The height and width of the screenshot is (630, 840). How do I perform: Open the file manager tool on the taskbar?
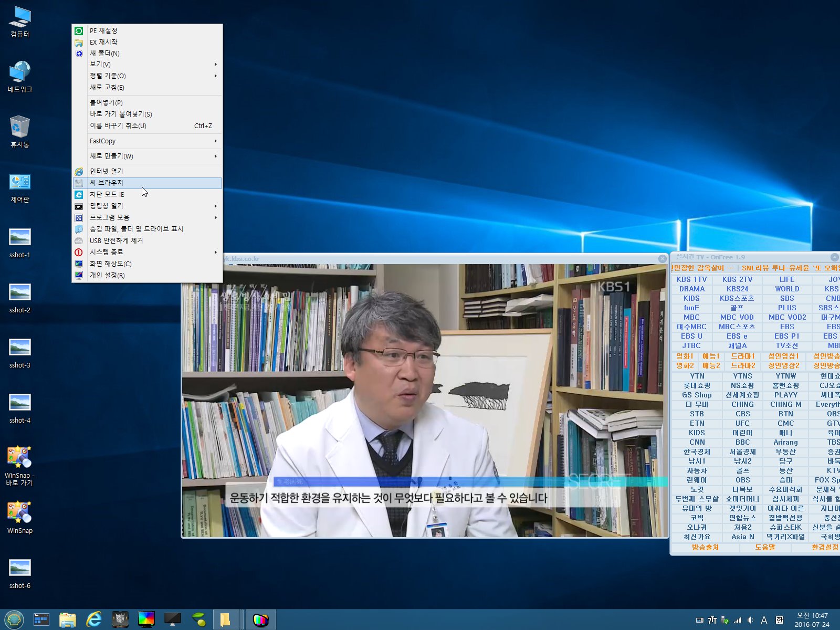point(41,619)
